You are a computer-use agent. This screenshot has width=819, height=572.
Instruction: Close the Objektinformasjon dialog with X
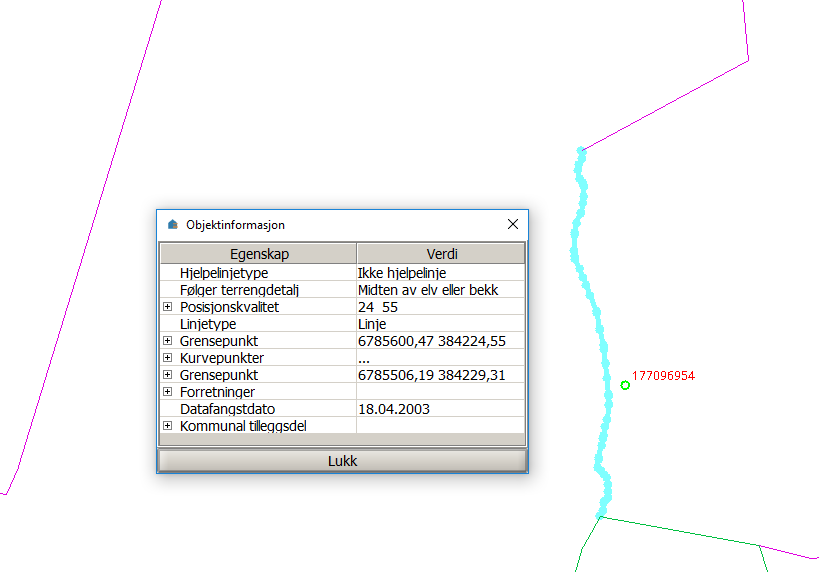(x=513, y=225)
